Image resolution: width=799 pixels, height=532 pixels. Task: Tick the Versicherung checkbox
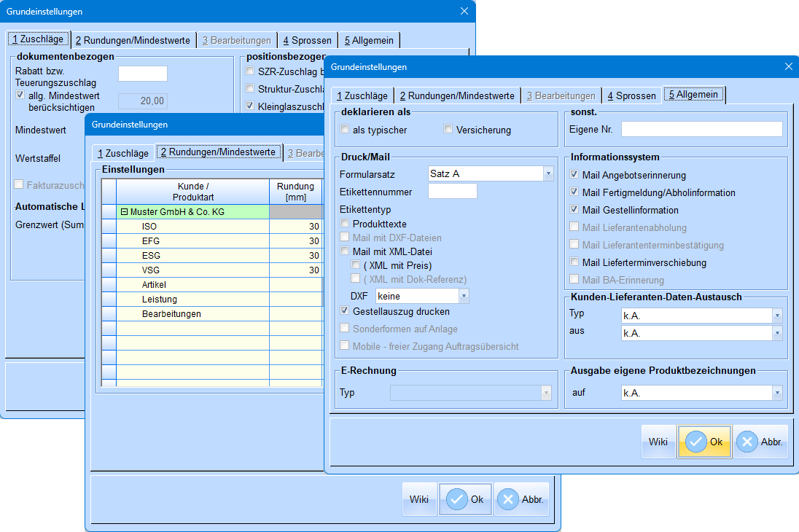tap(448, 130)
